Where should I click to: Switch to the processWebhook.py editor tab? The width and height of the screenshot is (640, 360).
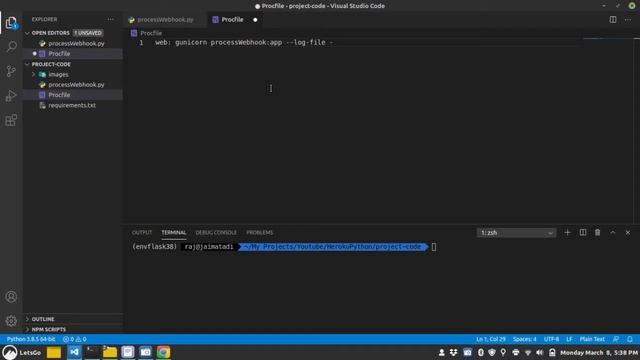tap(164, 20)
